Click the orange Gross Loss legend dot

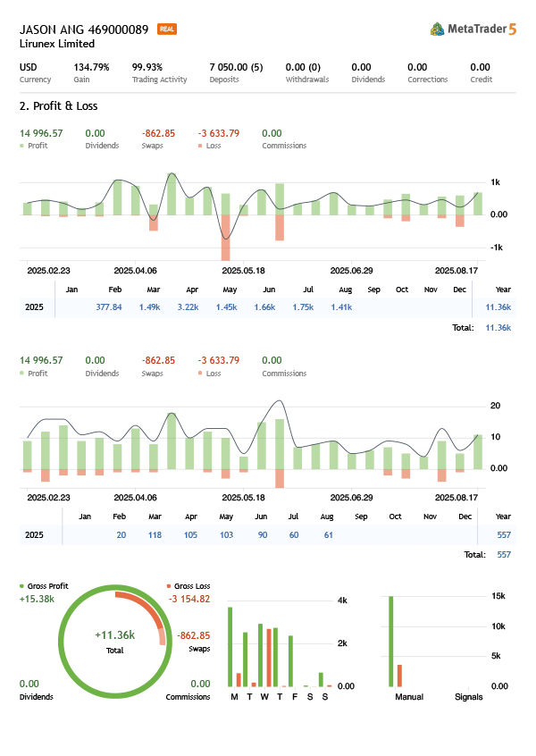169,586
